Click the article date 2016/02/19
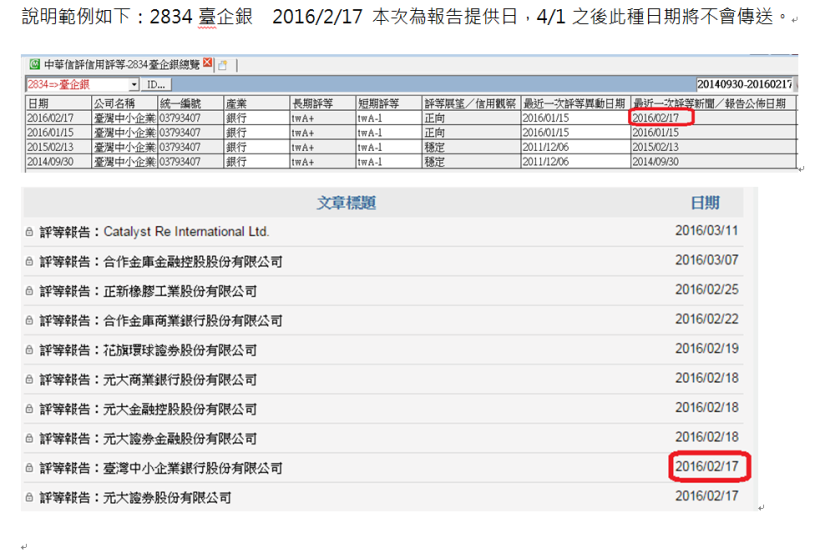The width and height of the screenshot is (820, 558). click(707, 348)
